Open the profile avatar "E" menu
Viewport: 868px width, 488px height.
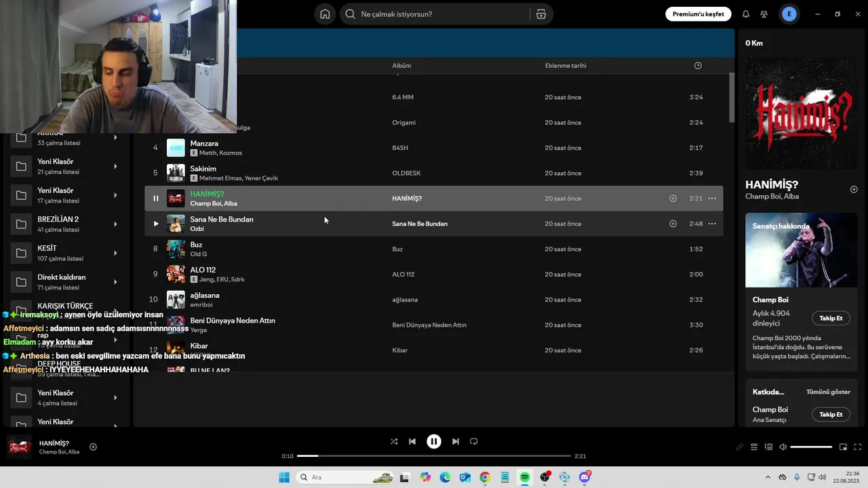pyautogui.click(x=789, y=14)
